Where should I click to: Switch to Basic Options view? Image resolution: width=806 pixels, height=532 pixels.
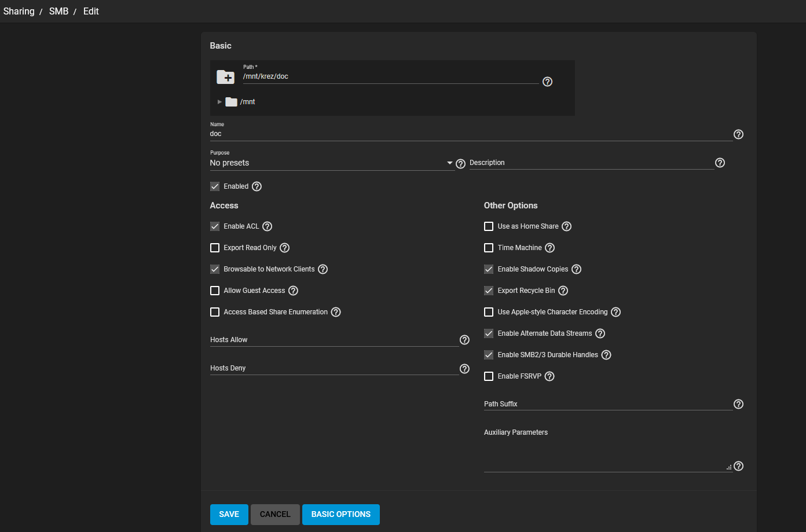340,514
